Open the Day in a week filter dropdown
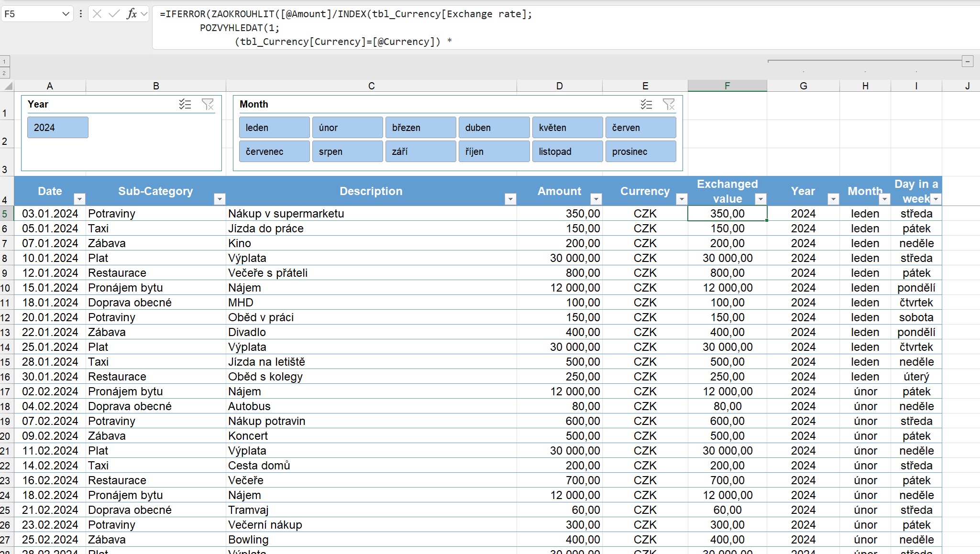The image size is (980, 554). point(936,199)
